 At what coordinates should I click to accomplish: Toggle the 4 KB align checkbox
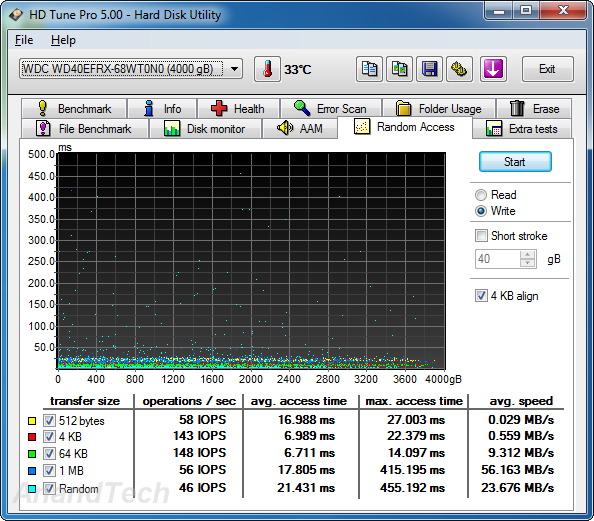point(481,296)
